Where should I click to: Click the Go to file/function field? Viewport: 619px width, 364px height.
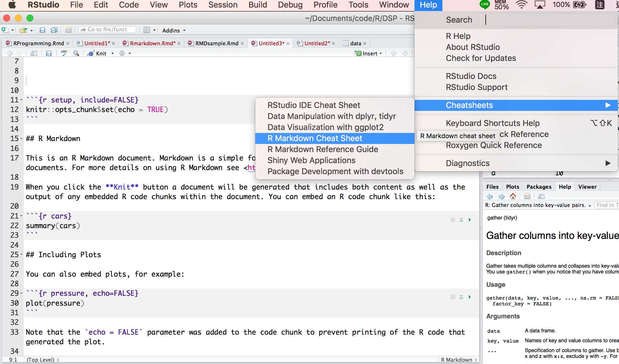[107, 30]
